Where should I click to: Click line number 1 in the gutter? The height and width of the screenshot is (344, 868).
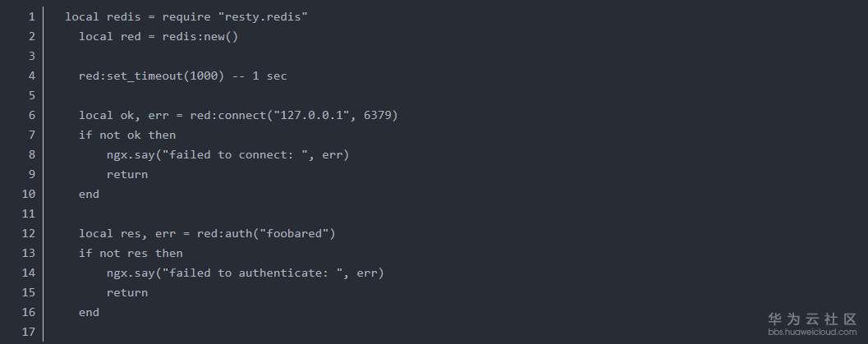[x=31, y=16]
